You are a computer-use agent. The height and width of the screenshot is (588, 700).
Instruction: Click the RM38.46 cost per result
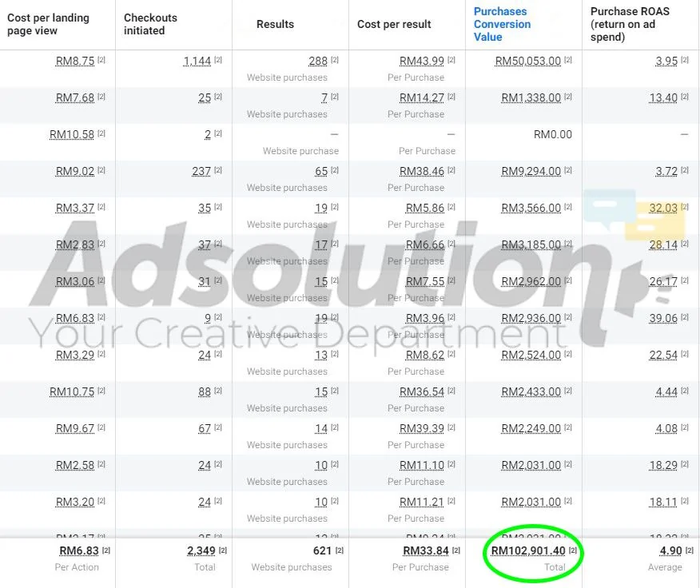422,171
